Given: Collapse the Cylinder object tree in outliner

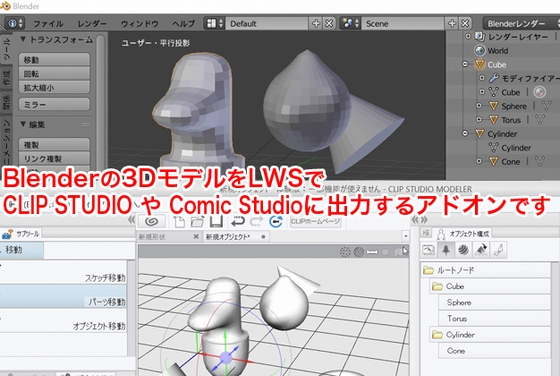Looking at the screenshot, I should click(465, 134).
